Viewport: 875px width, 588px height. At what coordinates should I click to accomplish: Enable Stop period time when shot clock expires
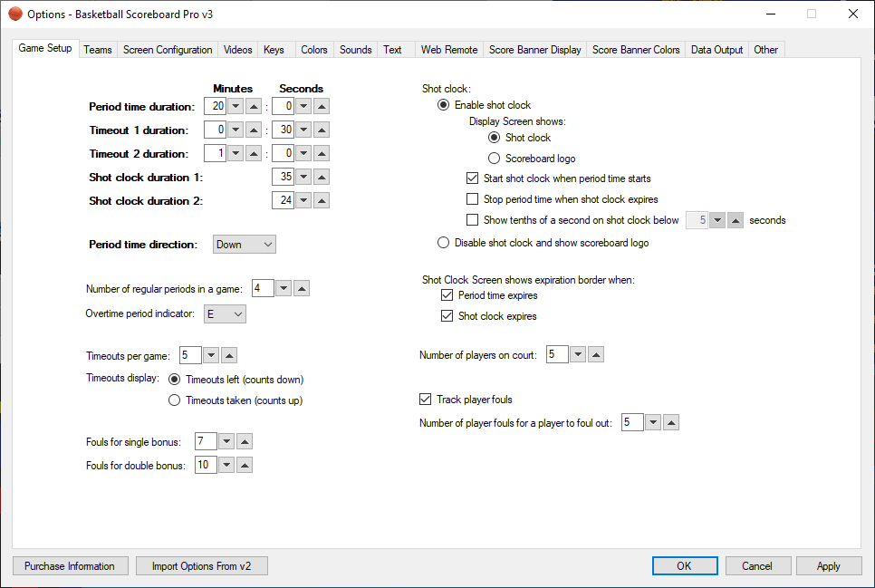pyautogui.click(x=472, y=199)
